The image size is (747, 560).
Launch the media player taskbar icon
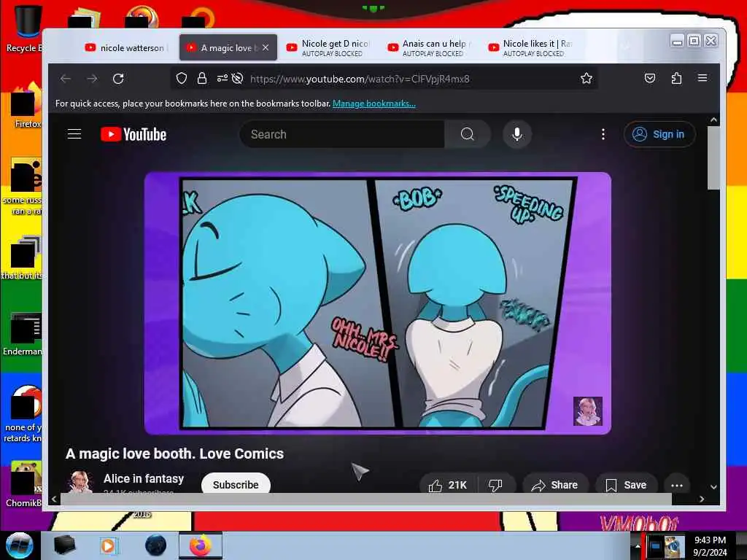point(108,545)
